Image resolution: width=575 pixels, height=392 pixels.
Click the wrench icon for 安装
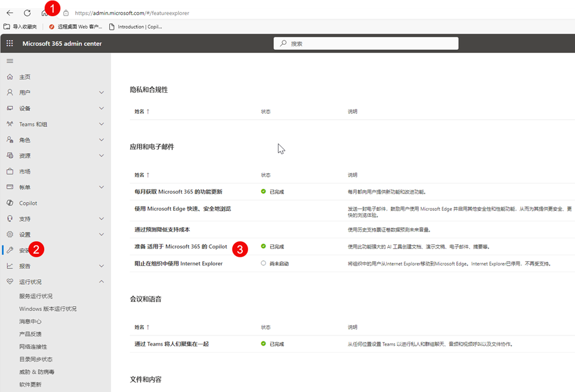click(10, 250)
